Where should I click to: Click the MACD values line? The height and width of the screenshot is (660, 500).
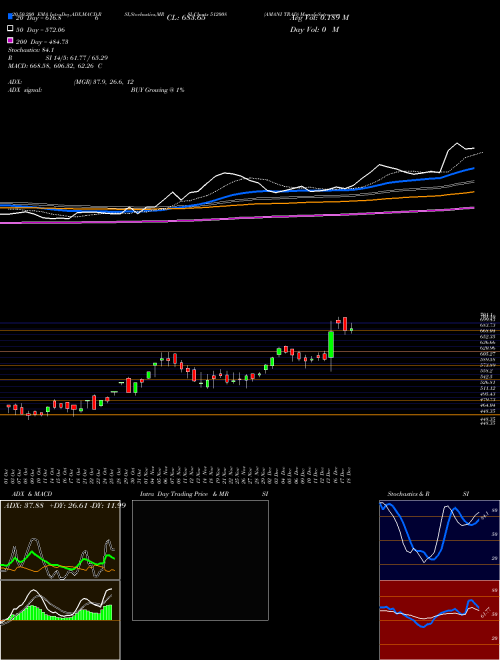pyautogui.click(x=55, y=66)
